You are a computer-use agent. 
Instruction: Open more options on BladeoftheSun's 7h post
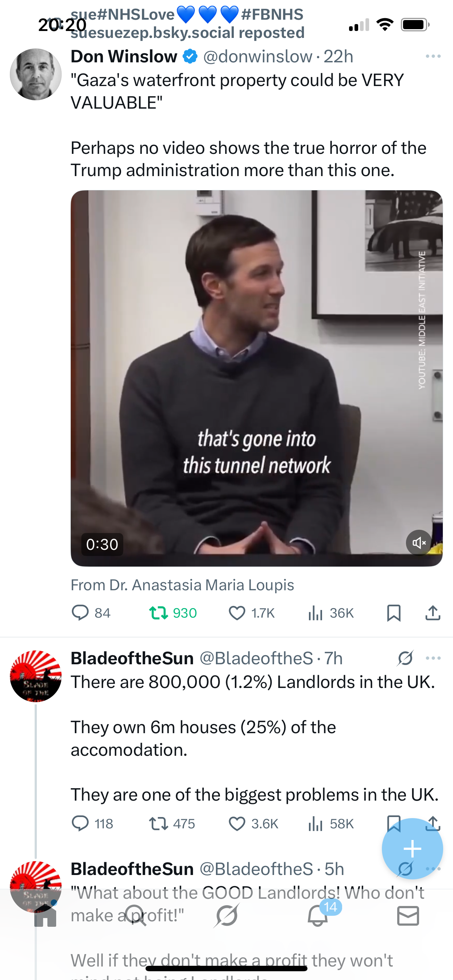point(433,658)
